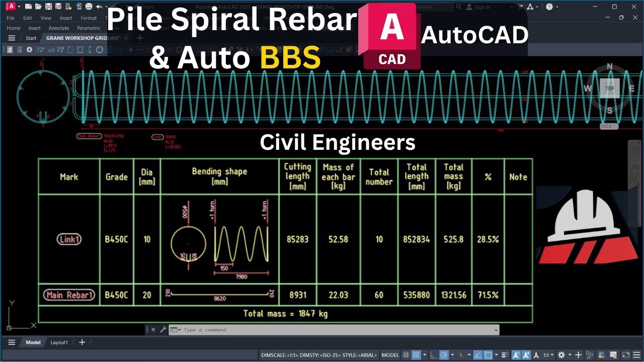The width and height of the screenshot is (644, 362).
Task: Click the Open file folder icon
Action: 38,7
